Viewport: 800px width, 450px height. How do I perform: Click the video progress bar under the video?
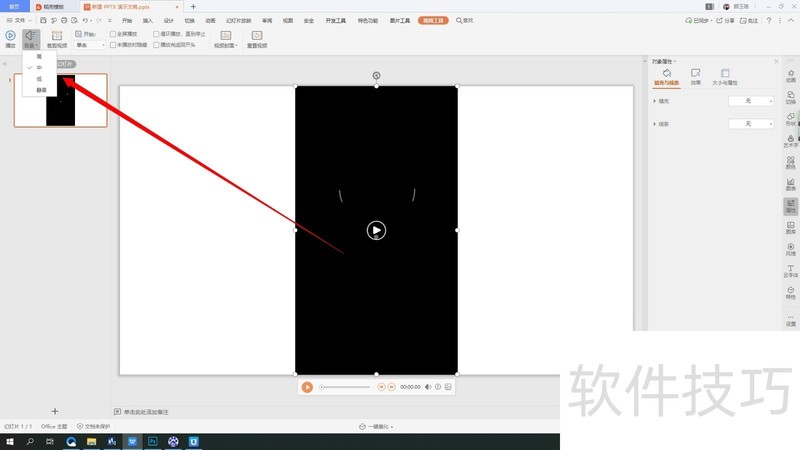(345, 387)
